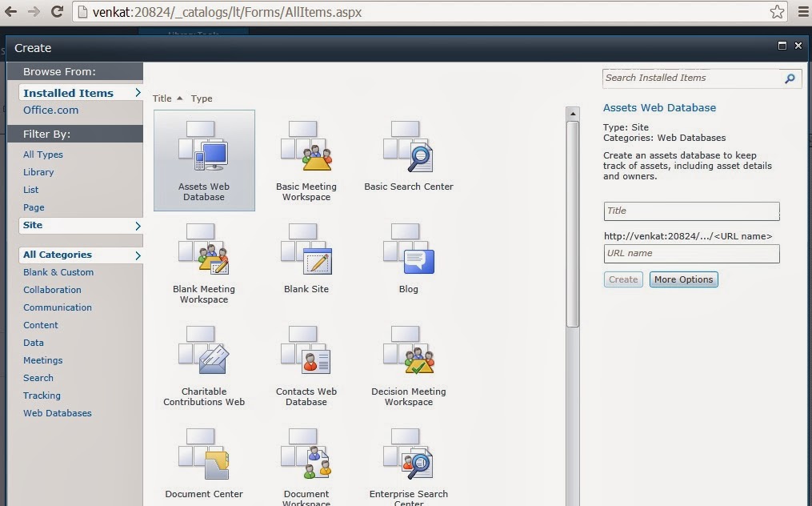Filter by Page type
The height and width of the screenshot is (506, 812).
coord(34,207)
